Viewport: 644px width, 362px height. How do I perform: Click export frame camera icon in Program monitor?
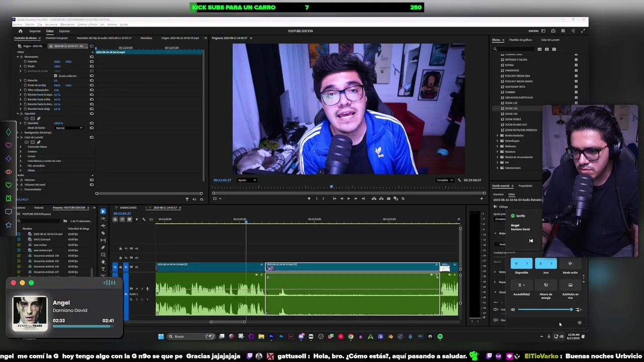[388, 199]
